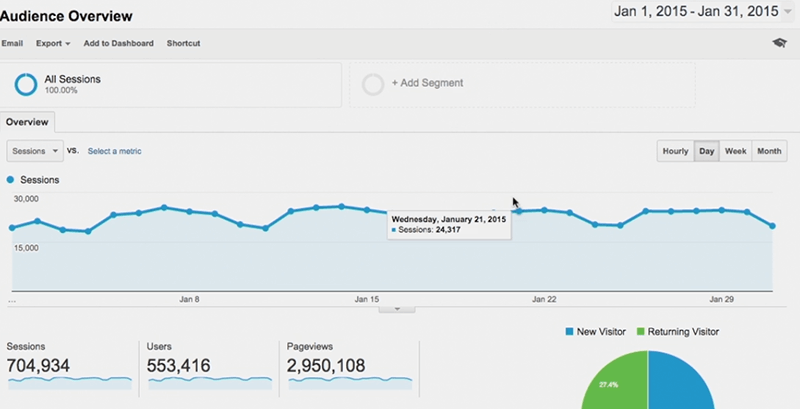Switch chart granularity to Hourly
The width and height of the screenshot is (800, 409).
click(676, 151)
